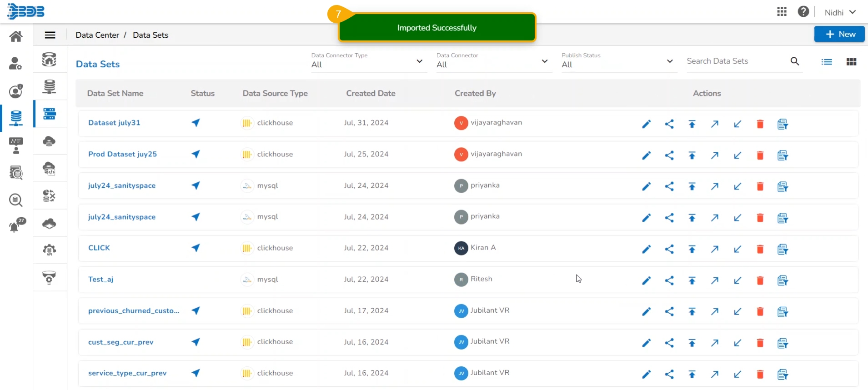Screen dimensions: 868x390
Task: Delete the CLICK data set
Action: 760,249
